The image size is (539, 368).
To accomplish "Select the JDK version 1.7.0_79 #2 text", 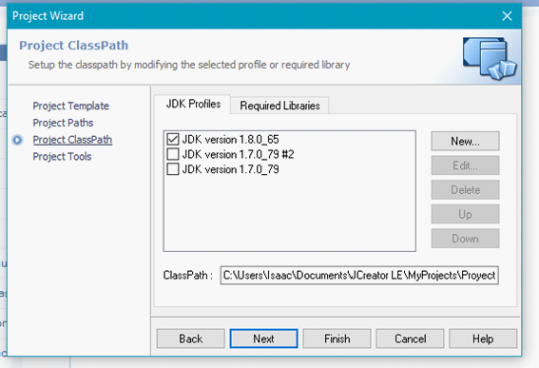I will [238, 155].
